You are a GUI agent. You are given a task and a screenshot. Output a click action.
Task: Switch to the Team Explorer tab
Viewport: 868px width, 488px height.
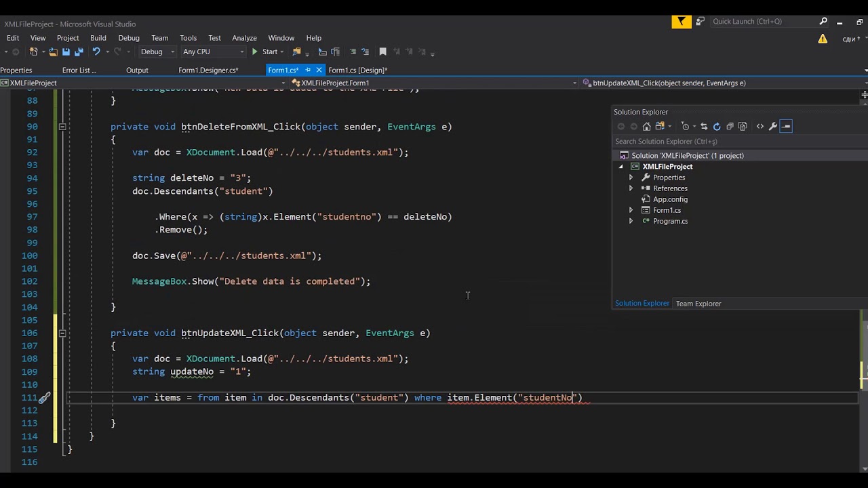tap(698, 304)
